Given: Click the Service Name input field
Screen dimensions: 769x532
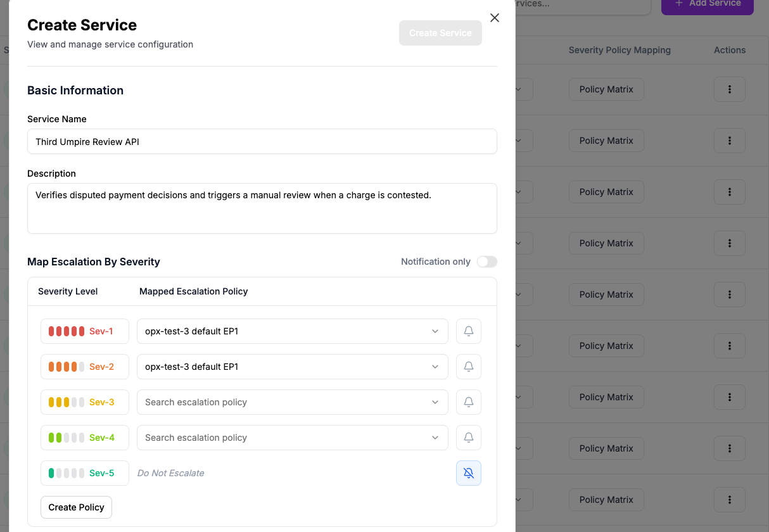Looking at the screenshot, I should pos(262,141).
